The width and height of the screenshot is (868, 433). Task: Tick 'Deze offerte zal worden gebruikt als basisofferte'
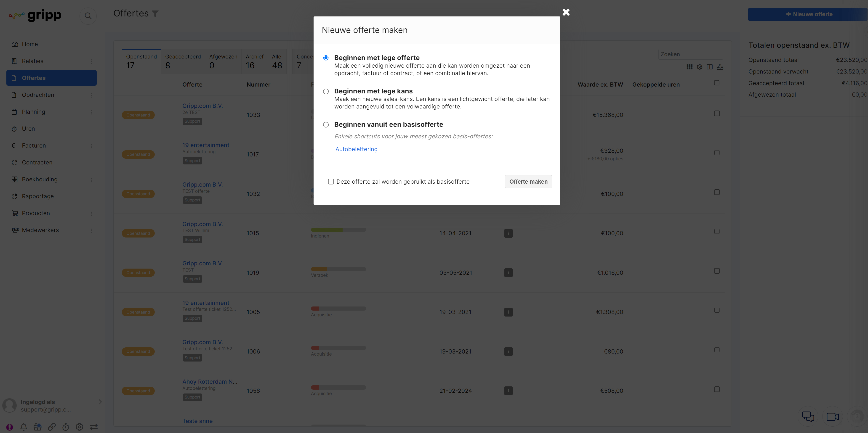click(x=331, y=182)
